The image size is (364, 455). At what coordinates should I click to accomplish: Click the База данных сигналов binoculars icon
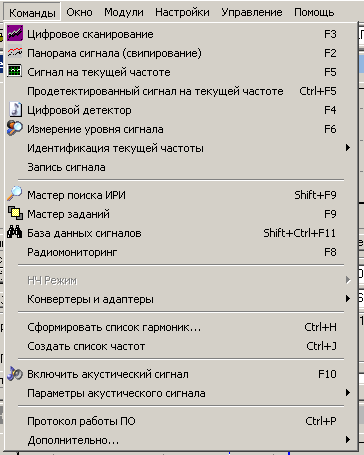pyautogui.click(x=15, y=232)
